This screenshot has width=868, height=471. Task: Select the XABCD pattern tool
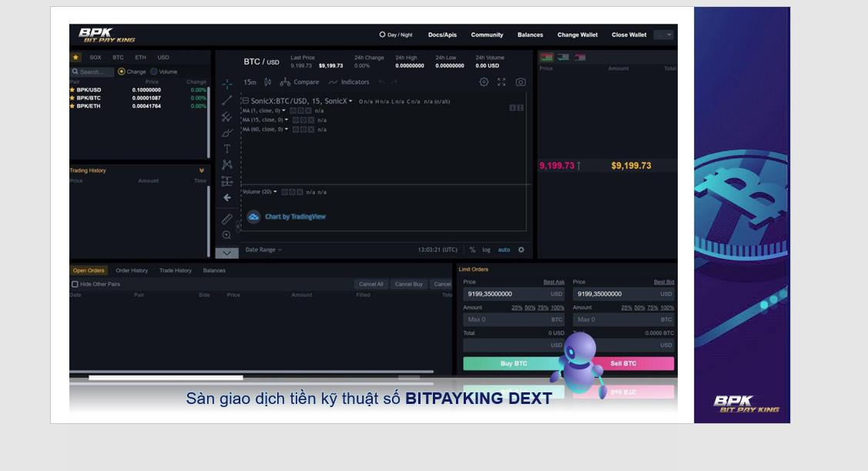[227, 164]
